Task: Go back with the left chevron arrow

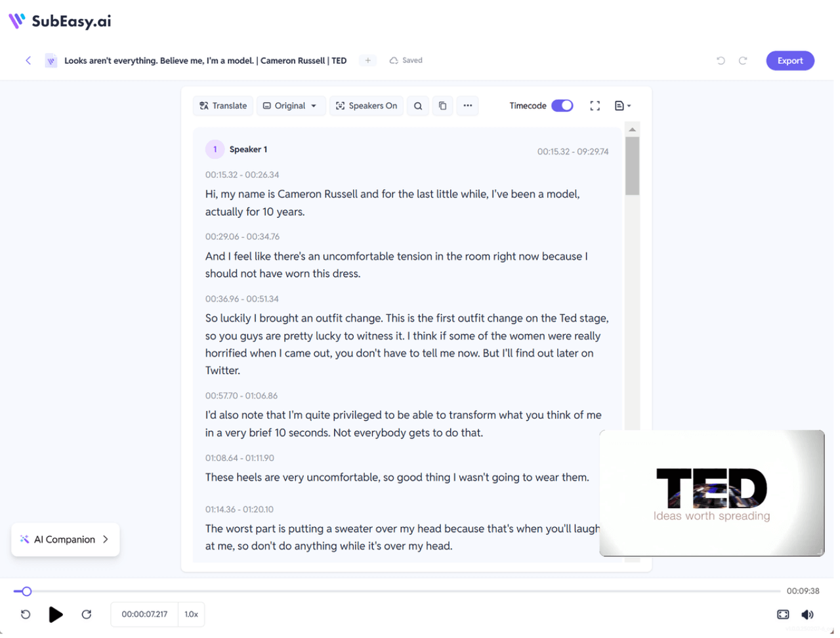Action: pyautogui.click(x=28, y=60)
